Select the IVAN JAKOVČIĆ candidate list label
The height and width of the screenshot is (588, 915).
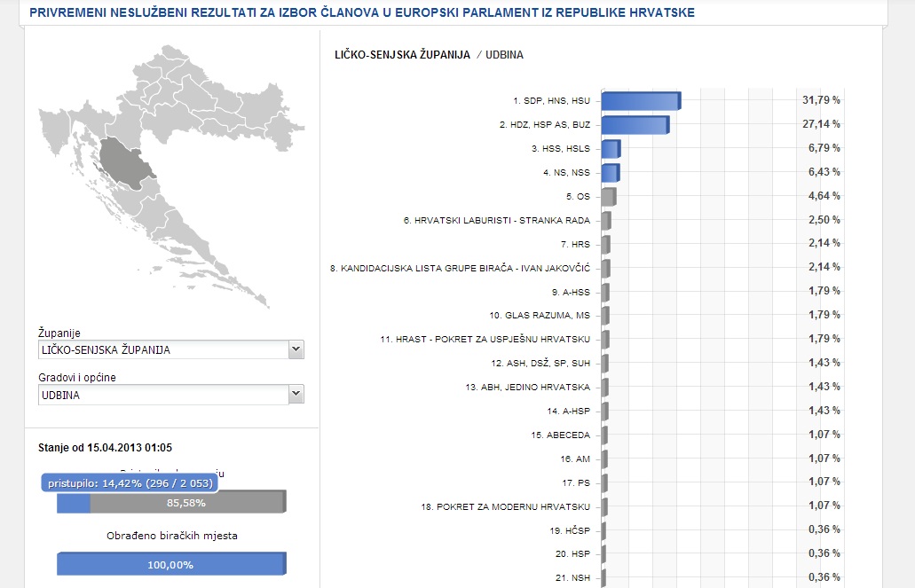[x=460, y=269]
